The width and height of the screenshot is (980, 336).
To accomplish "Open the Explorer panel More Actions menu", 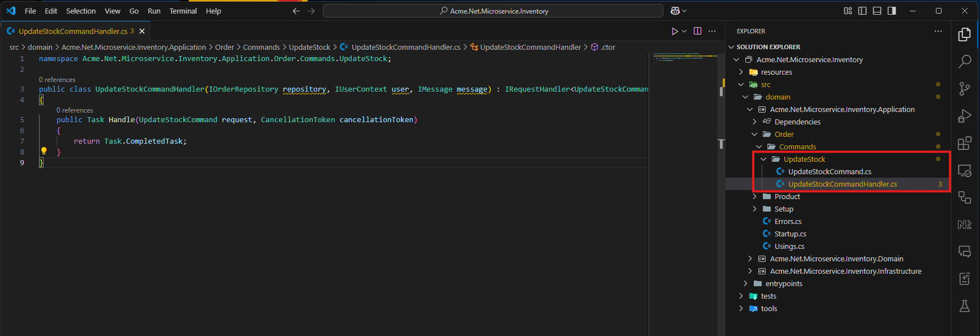I will 938,31.
